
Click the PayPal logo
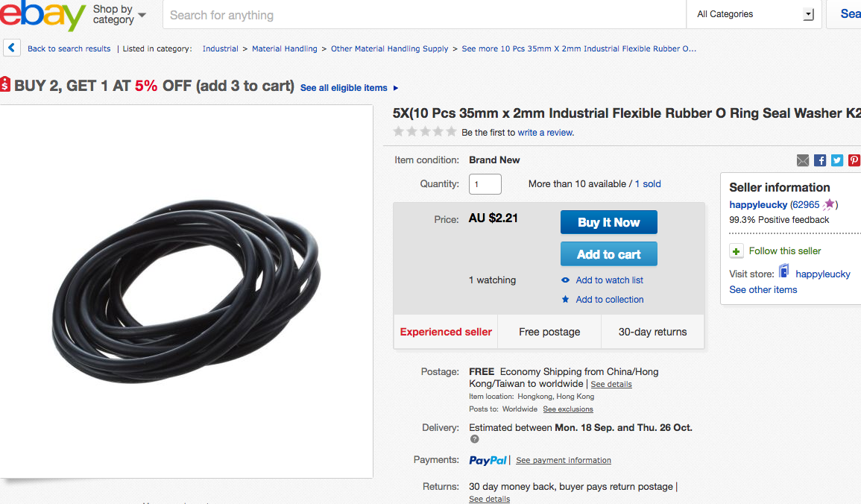click(x=488, y=461)
